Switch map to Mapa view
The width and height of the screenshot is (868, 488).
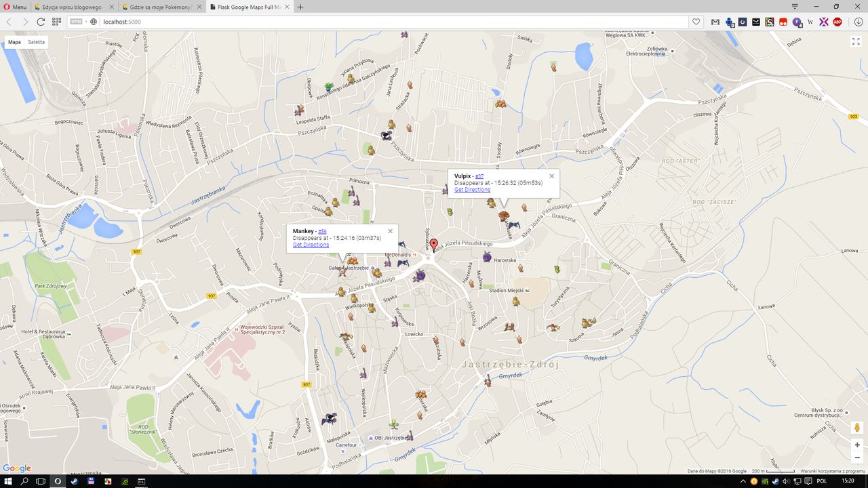click(x=14, y=42)
